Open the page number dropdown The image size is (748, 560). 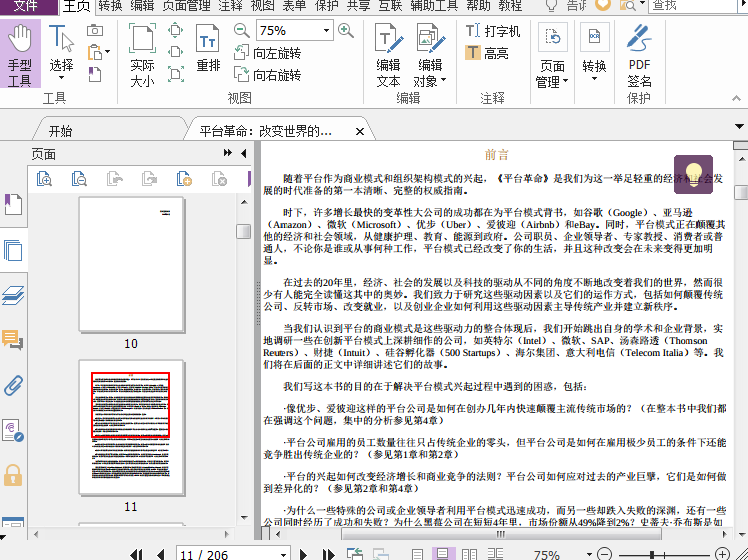[256, 554]
